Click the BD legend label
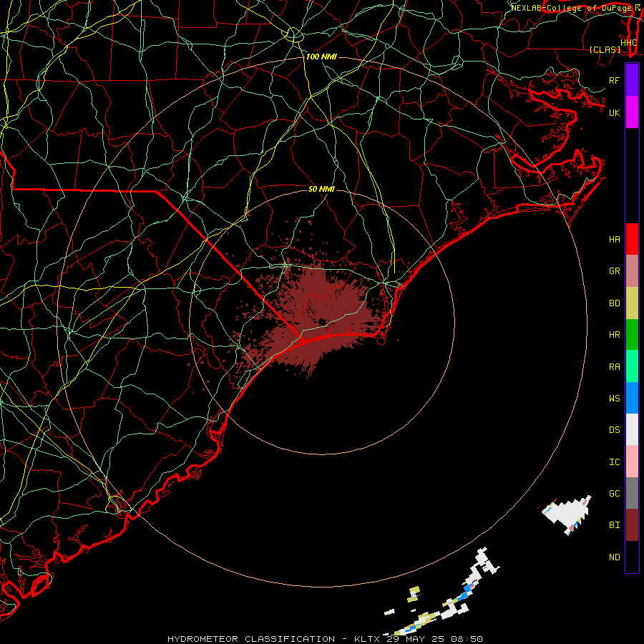The height and width of the screenshot is (644, 644). pyautogui.click(x=615, y=303)
